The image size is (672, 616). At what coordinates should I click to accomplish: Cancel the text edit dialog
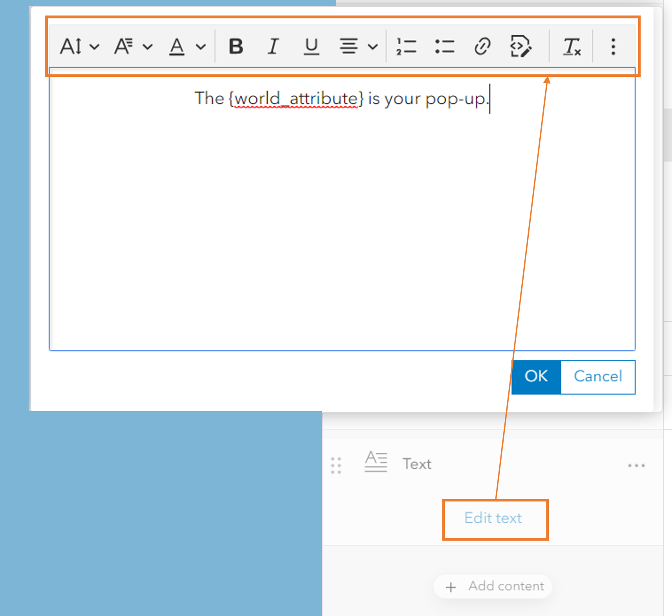(598, 377)
